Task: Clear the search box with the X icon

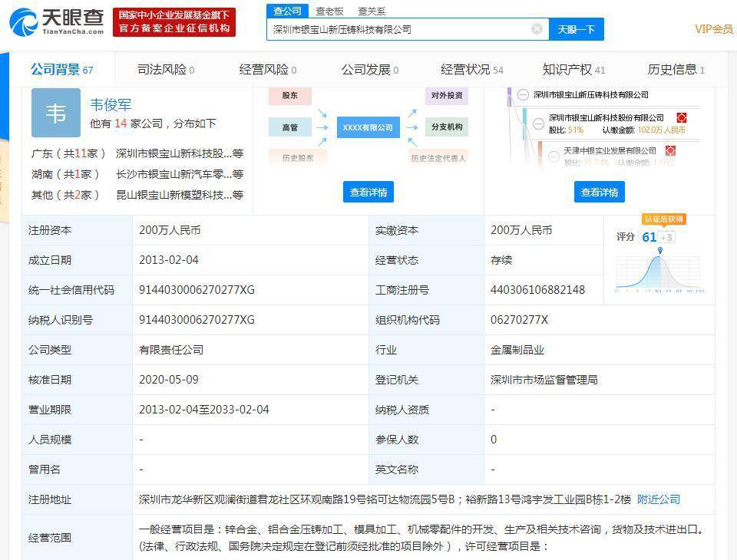Action: point(537,29)
